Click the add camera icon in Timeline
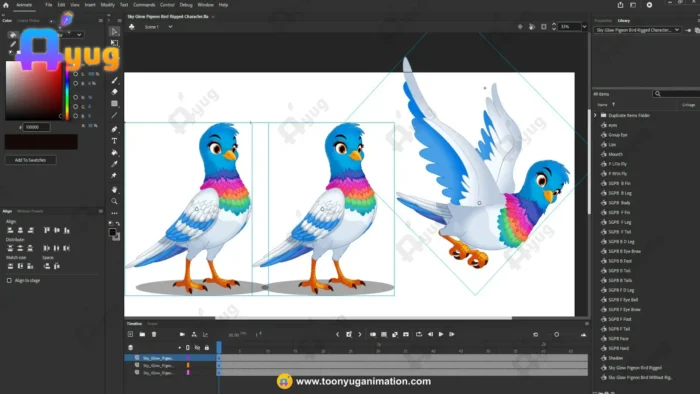This screenshot has width=700, height=394. 182,334
